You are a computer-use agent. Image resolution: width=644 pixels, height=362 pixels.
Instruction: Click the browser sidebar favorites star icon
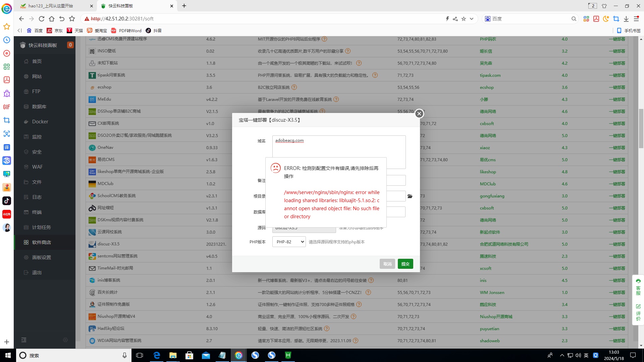pyautogui.click(x=7, y=26)
